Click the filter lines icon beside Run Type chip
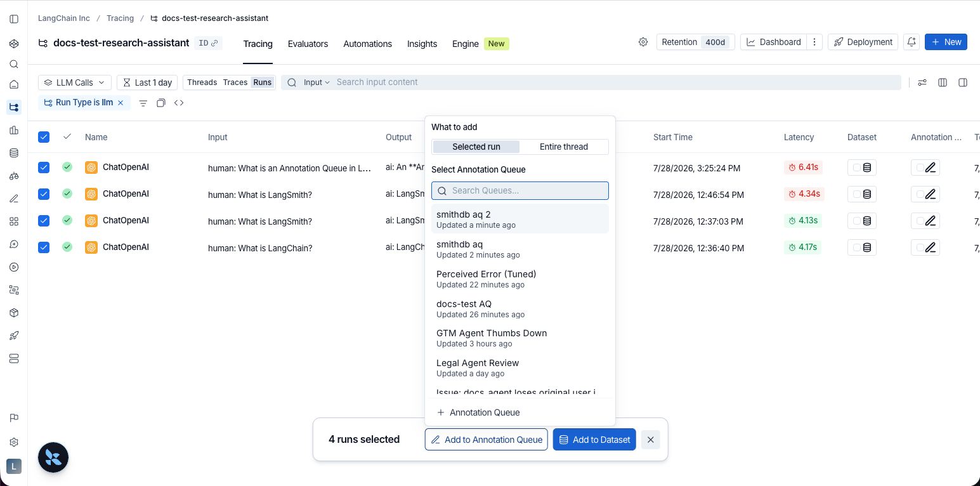The width and height of the screenshot is (980, 486). [143, 103]
